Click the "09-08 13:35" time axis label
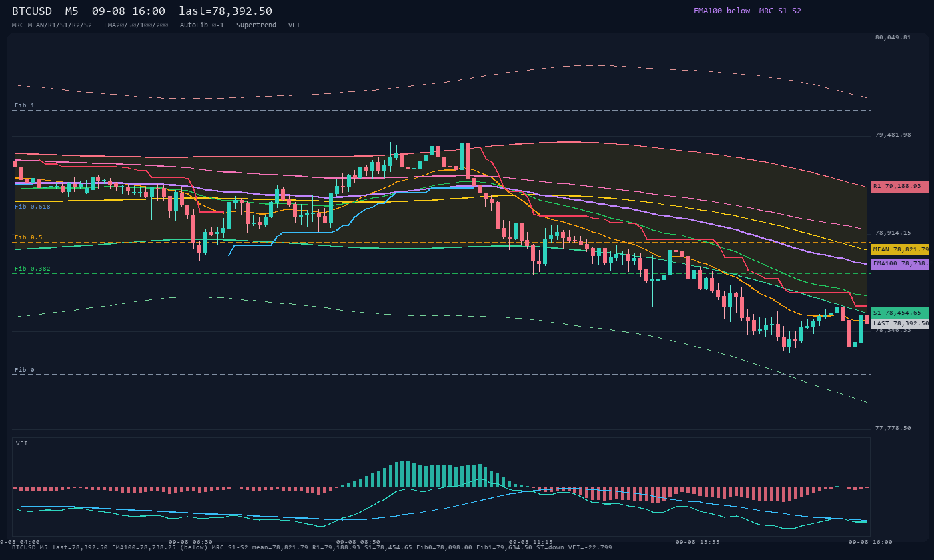Screen dimensions: 934x560 [x=697, y=542]
